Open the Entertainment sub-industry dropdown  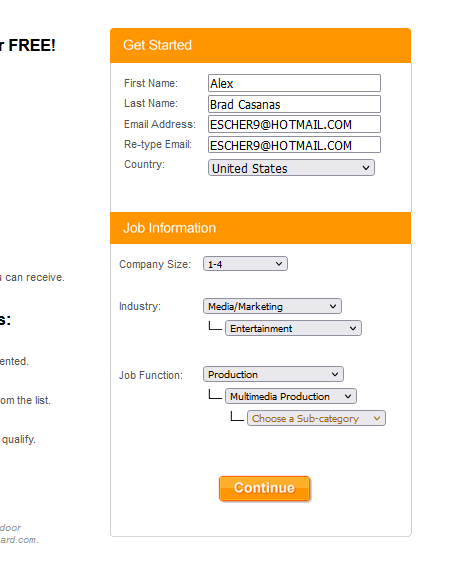[x=293, y=328]
